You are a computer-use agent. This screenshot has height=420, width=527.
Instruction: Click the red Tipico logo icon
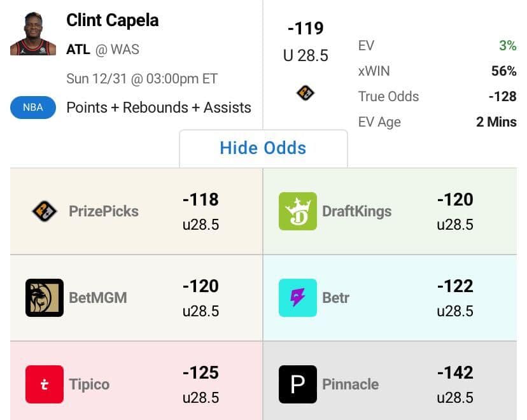45,384
